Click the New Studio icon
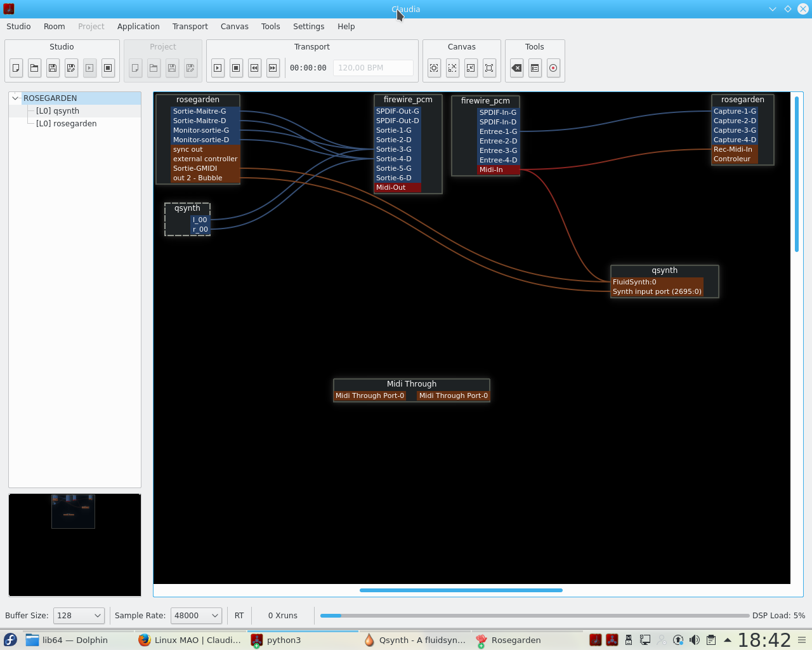 pos(16,68)
